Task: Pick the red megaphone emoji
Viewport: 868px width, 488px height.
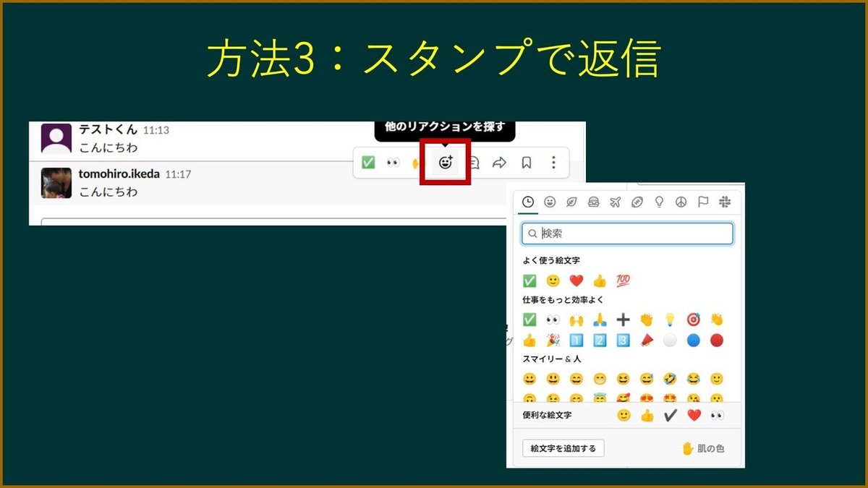Action: coord(646,340)
